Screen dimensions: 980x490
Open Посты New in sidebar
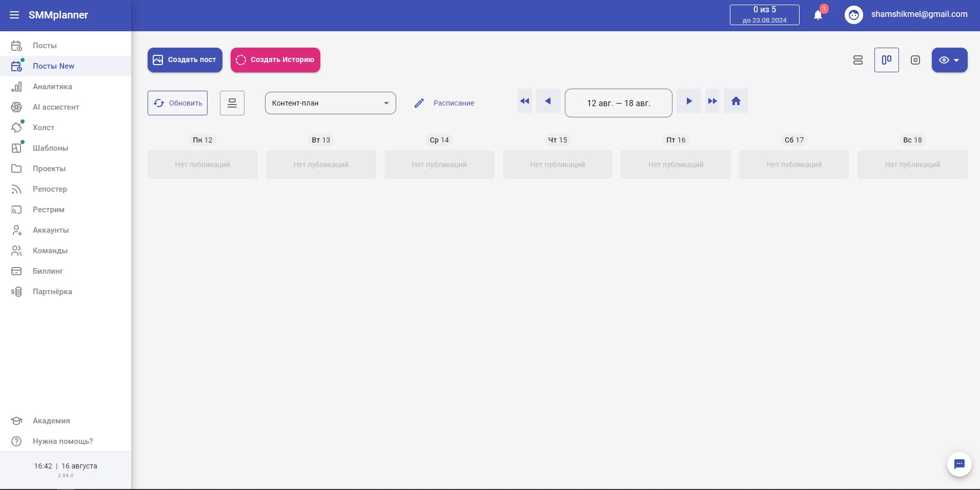tap(66, 66)
